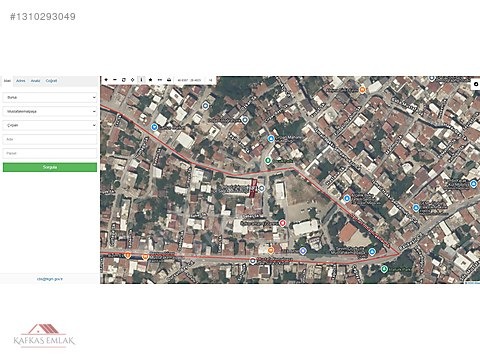Activate the locate position crosshair tool
Viewport: 480px width, 360px height.
click(x=132, y=80)
